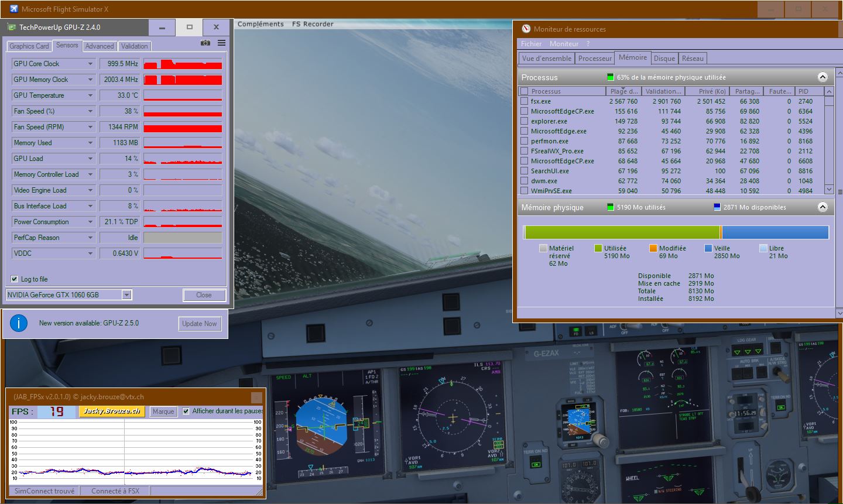Toggle Afficher durant les pauses checkbox

click(186, 411)
